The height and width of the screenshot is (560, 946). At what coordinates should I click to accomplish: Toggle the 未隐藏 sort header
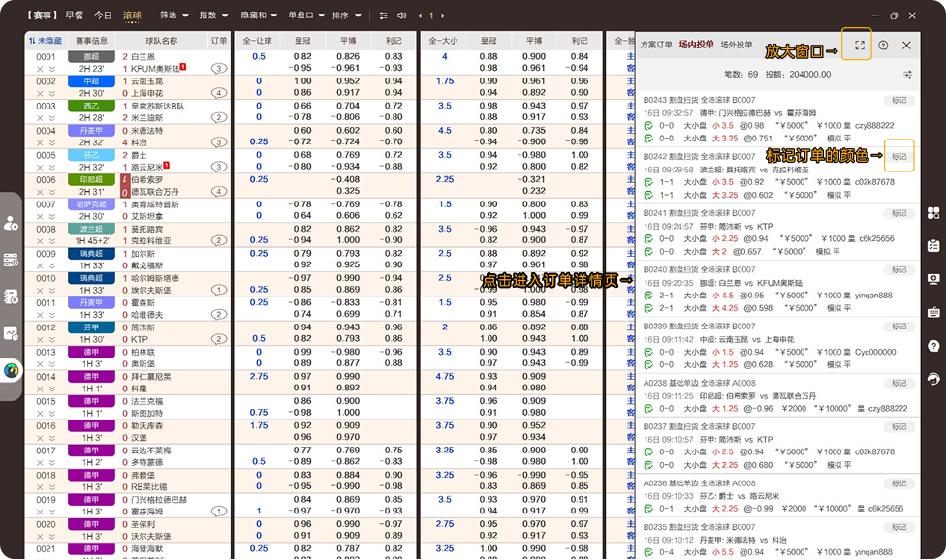click(x=46, y=41)
